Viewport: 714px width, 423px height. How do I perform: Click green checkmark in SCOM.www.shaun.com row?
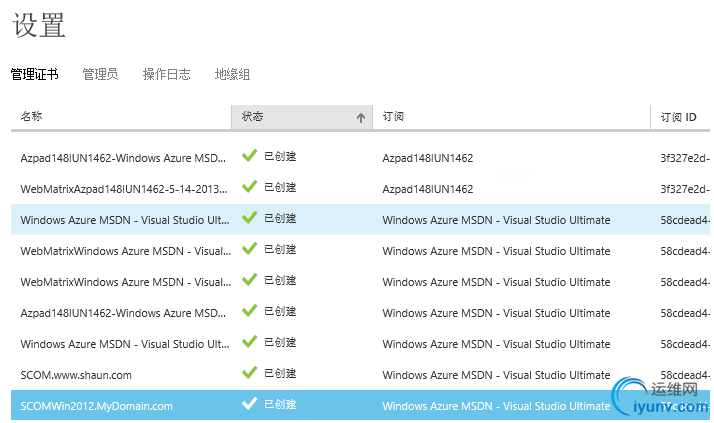[x=250, y=373]
